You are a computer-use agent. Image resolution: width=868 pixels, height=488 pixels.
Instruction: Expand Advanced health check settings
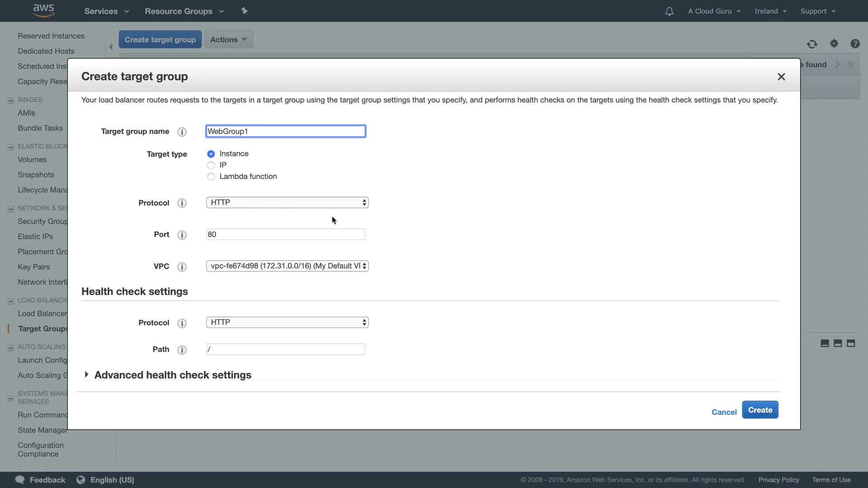coord(172,375)
